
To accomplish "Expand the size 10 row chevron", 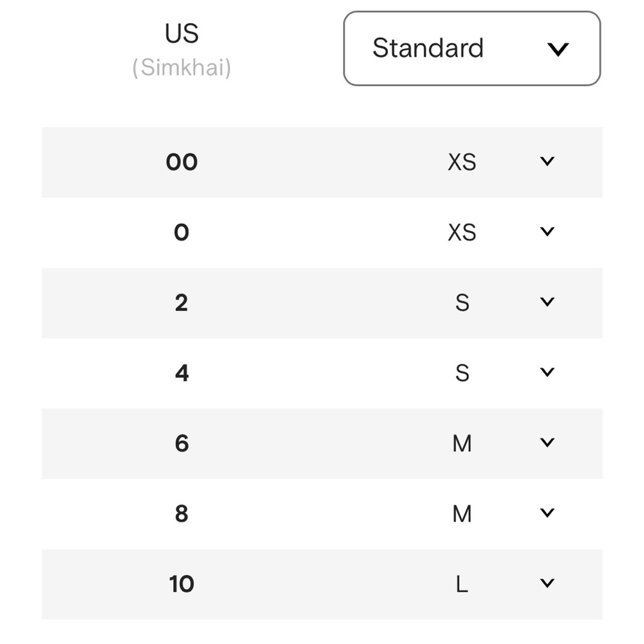I will (547, 582).
